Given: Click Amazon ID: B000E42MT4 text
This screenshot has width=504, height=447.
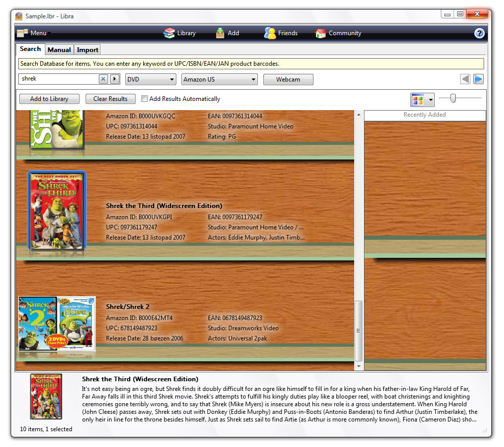Looking at the screenshot, I should pyautogui.click(x=139, y=318).
